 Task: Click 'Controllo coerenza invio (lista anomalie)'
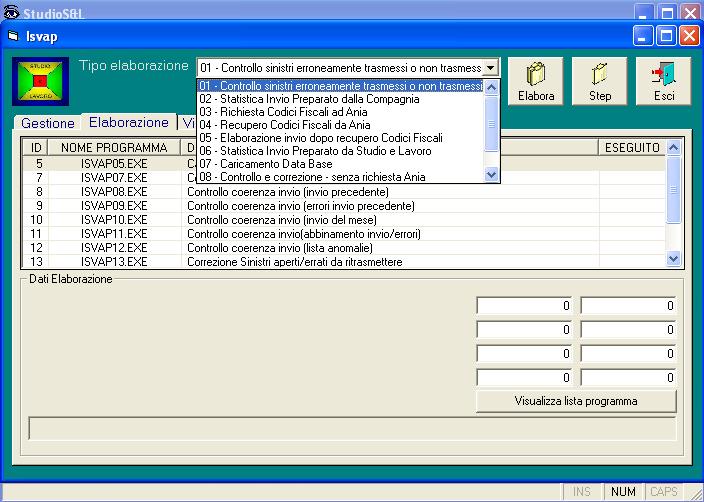[280, 248]
